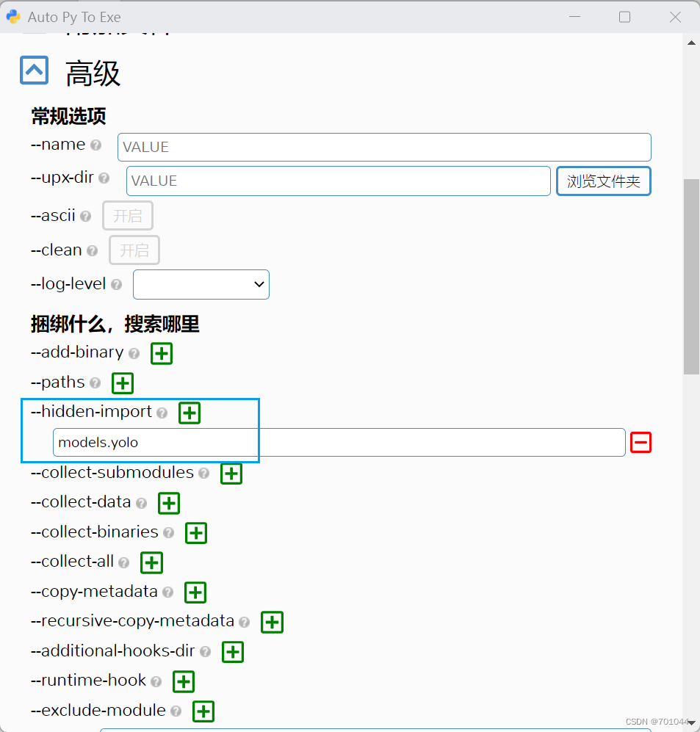Add a --collect-binaries entry

(196, 533)
